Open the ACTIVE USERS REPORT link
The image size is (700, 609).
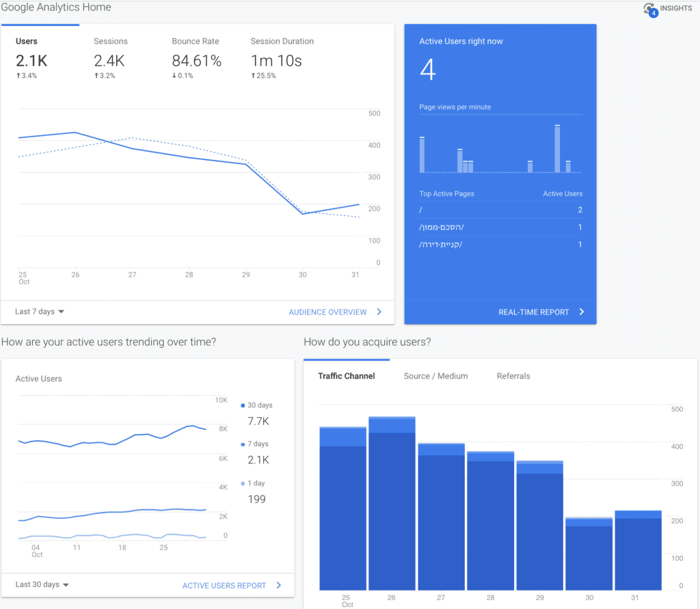coord(224,585)
